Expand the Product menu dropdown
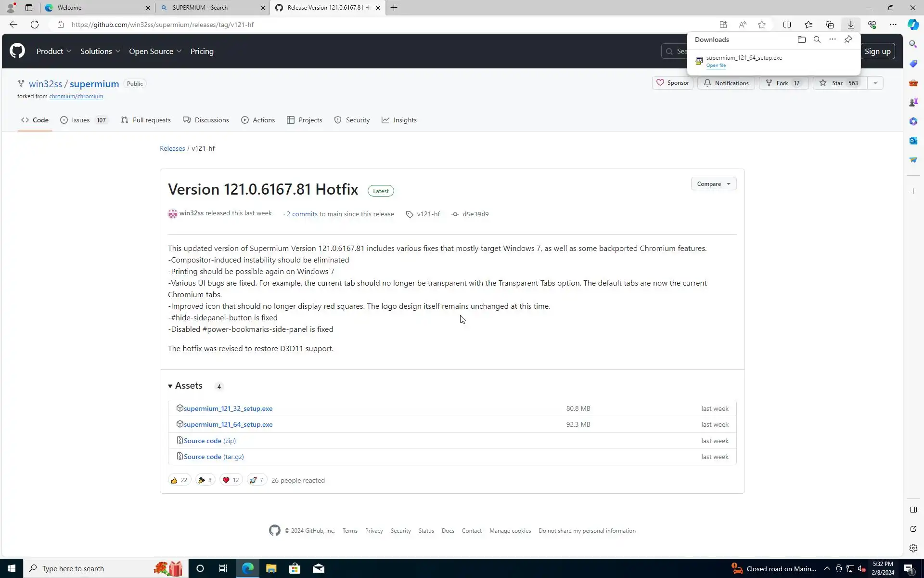This screenshot has width=924, height=578. click(54, 51)
